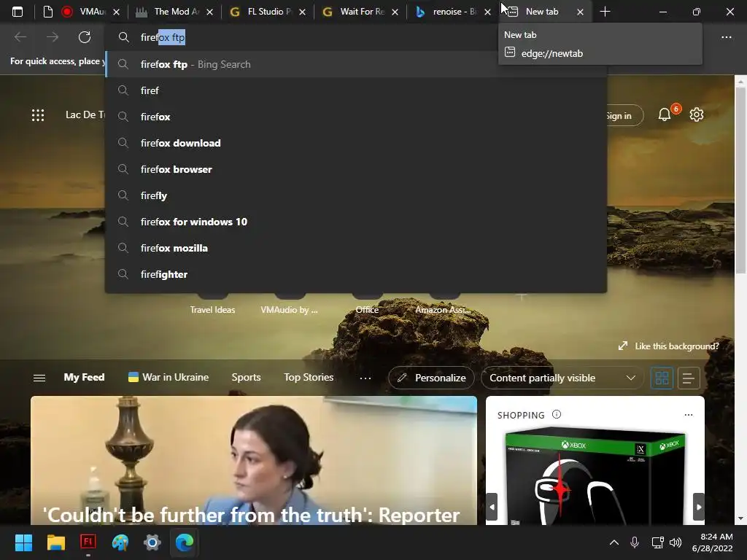Open the tab actions menu icon
This screenshot has height=560, width=747.
coord(18,12)
